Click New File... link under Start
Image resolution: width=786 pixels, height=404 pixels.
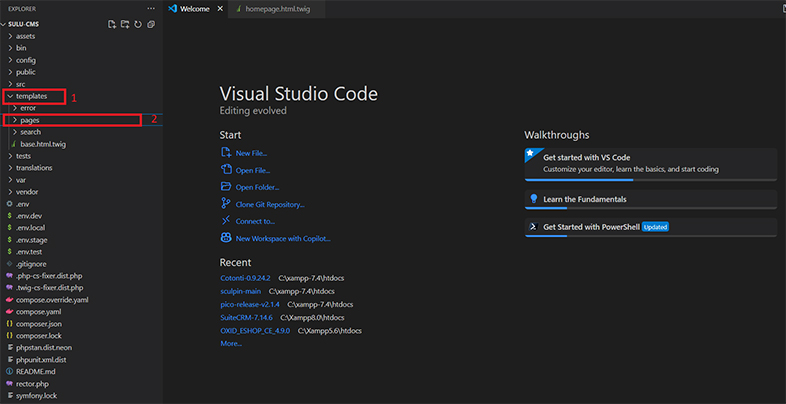point(251,153)
